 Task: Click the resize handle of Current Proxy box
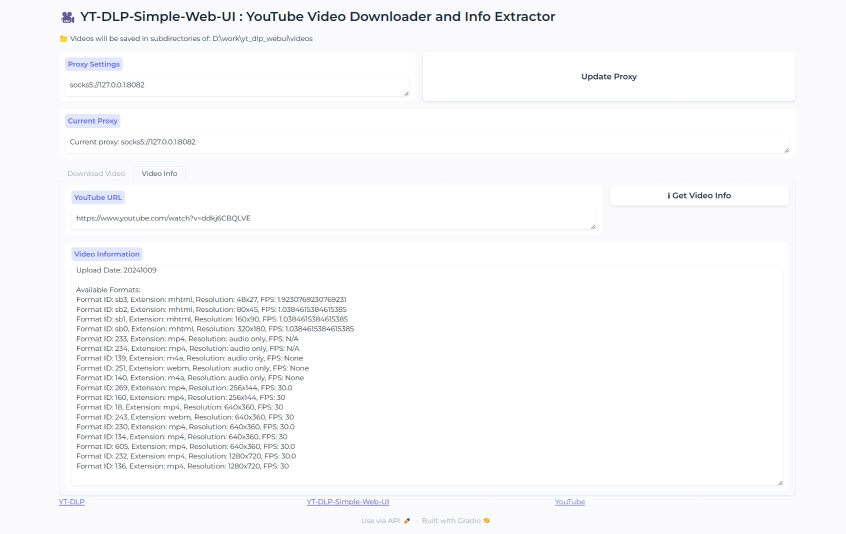tap(786, 150)
